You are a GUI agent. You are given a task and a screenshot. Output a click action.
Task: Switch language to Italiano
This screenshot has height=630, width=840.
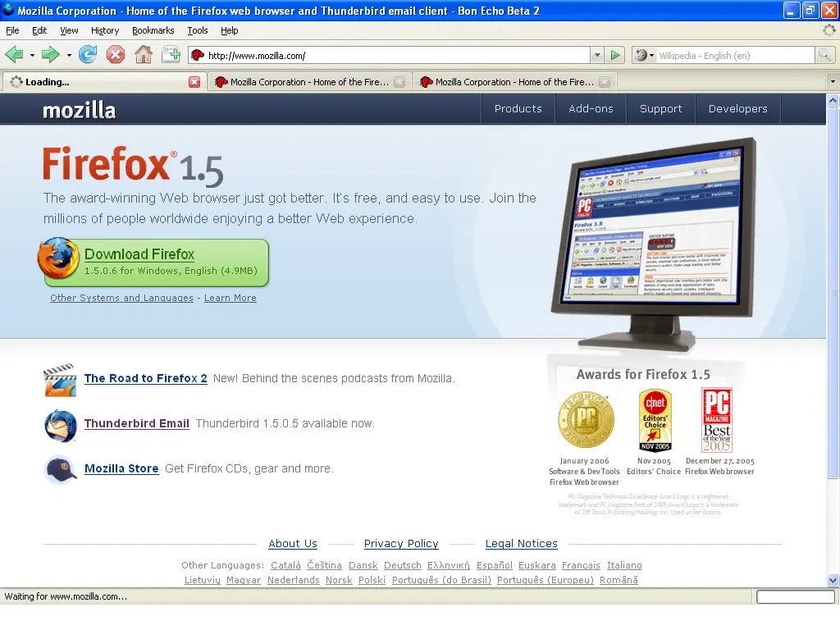click(624, 565)
